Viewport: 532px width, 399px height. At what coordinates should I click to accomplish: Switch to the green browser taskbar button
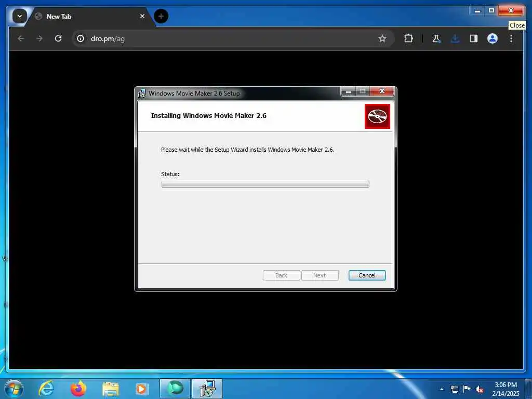coord(175,389)
